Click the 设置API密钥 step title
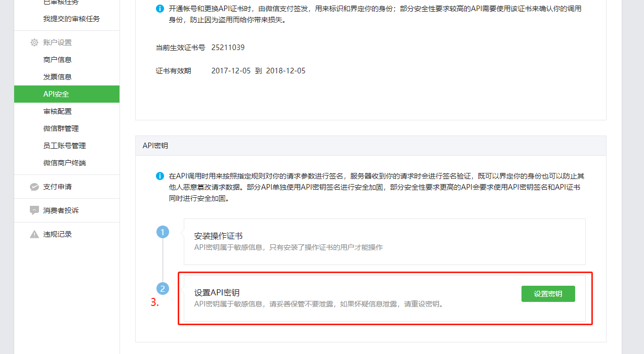The width and height of the screenshot is (644, 354). tap(217, 293)
